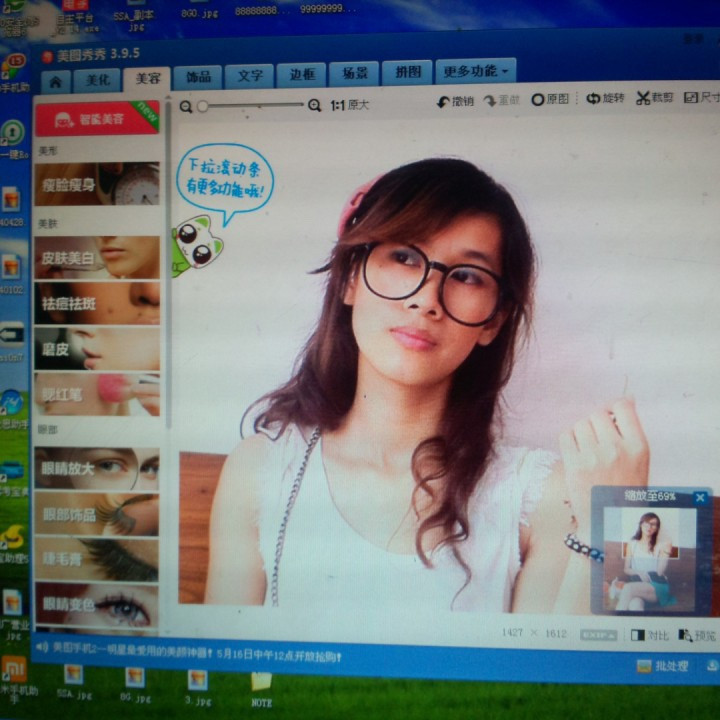The width and height of the screenshot is (720, 720).
Task: Close the 缩放至69% navigator panel
Action: 699,497
